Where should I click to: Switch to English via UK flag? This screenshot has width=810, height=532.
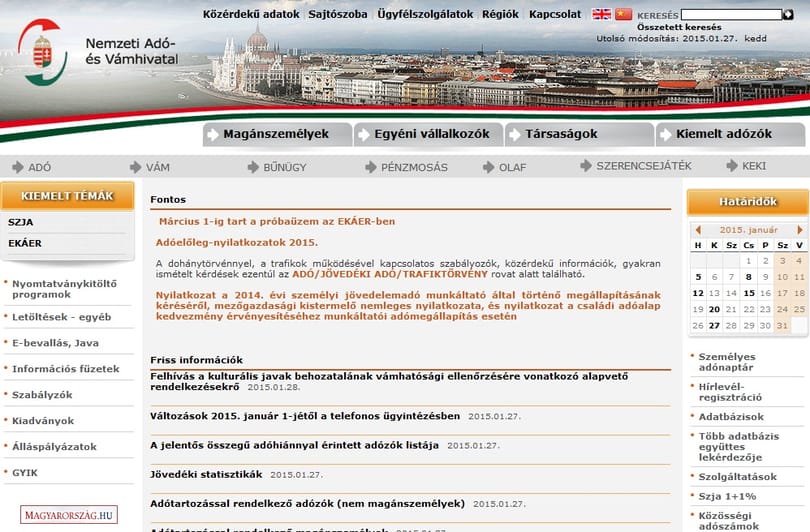[x=601, y=14]
